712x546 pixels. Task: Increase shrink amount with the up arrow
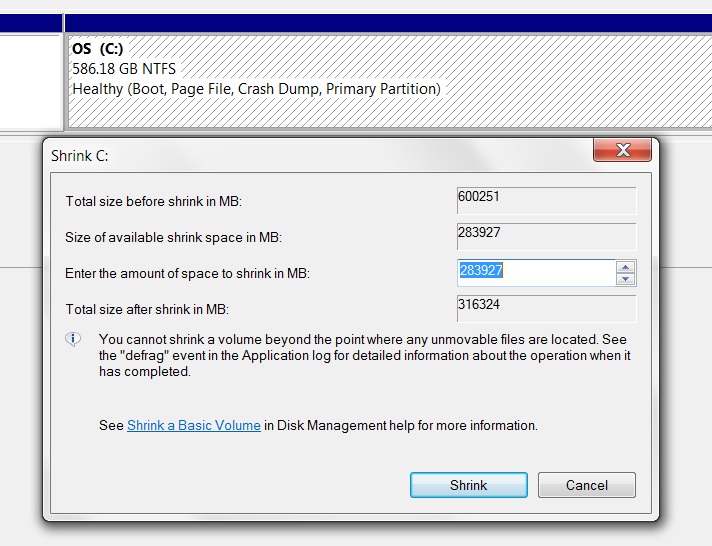[x=626, y=267]
